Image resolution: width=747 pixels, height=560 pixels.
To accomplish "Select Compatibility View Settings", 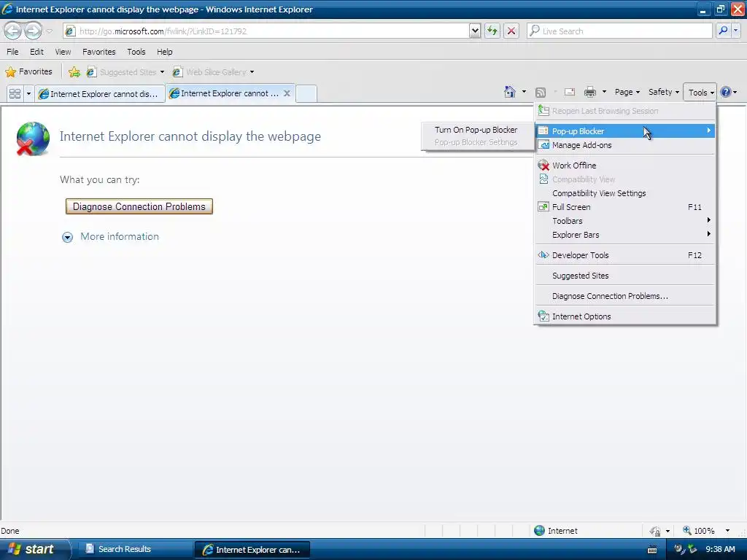I will (x=625, y=192).
